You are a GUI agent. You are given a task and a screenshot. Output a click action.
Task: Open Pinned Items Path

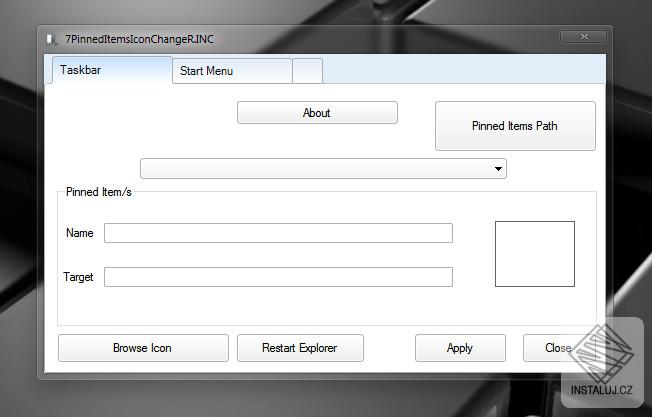[515, 126]
